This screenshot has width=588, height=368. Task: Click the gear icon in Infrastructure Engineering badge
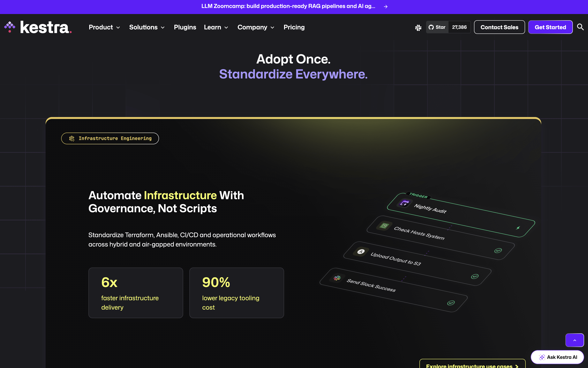(x=72, y=138)
